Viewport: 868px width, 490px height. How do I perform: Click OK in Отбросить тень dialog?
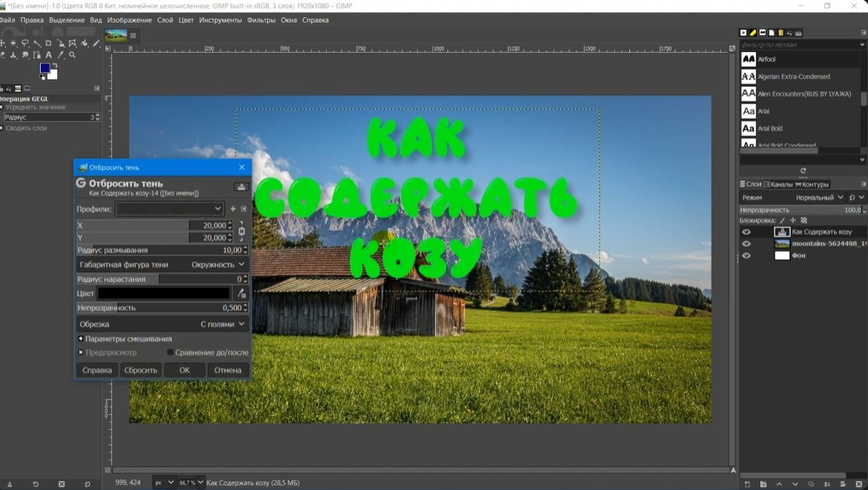pos(184,370)
